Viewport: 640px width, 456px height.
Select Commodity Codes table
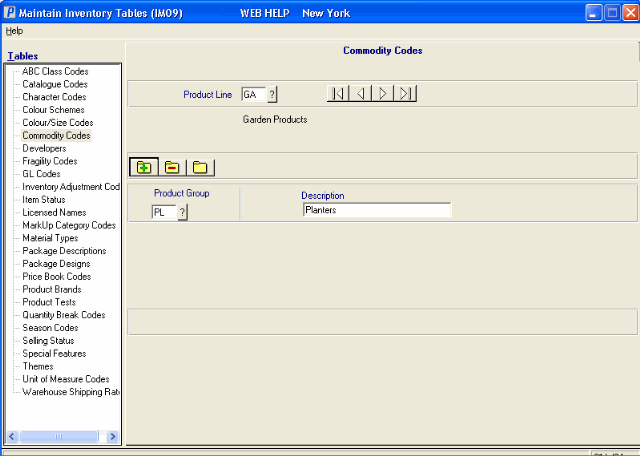[56, 136]
